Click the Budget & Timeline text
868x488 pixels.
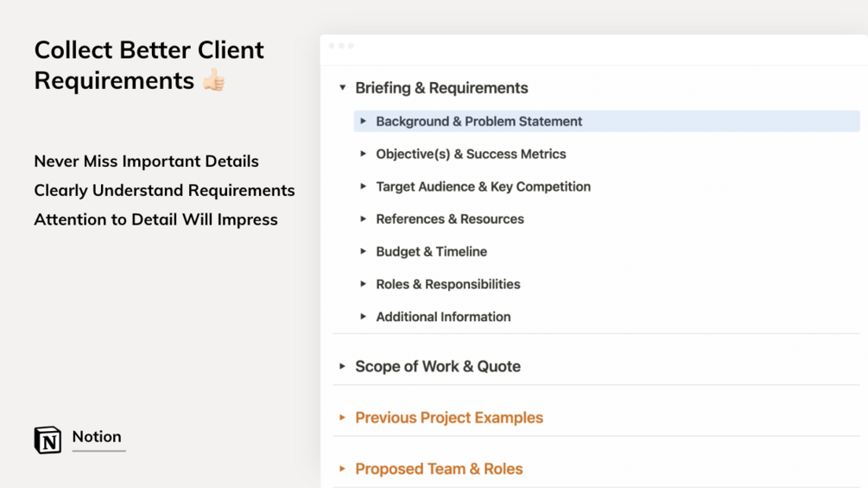click(x=431, y=251)
